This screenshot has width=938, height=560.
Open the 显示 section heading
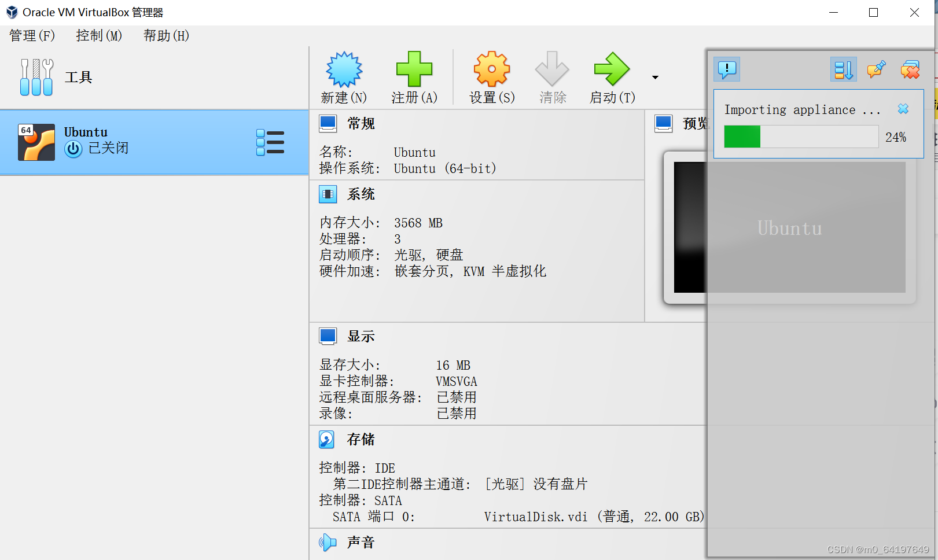pos(361,337)
